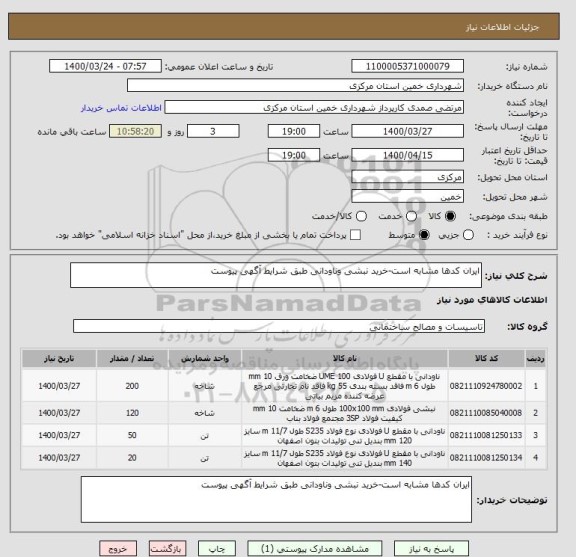Click the 'نام کالا' column header

coord(345,359)
